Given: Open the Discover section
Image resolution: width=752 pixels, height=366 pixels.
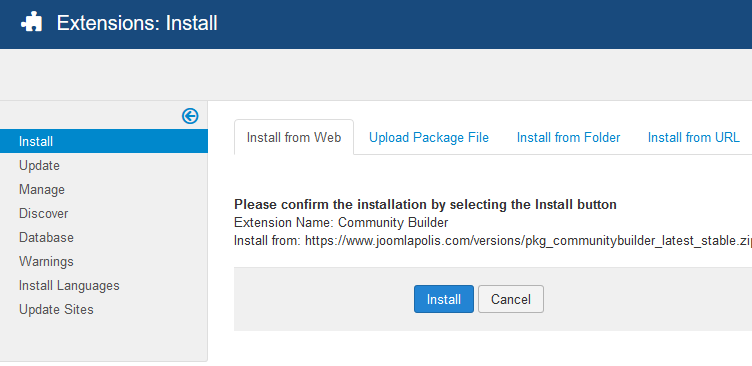Looking at the screenshot, I should 44,213.
